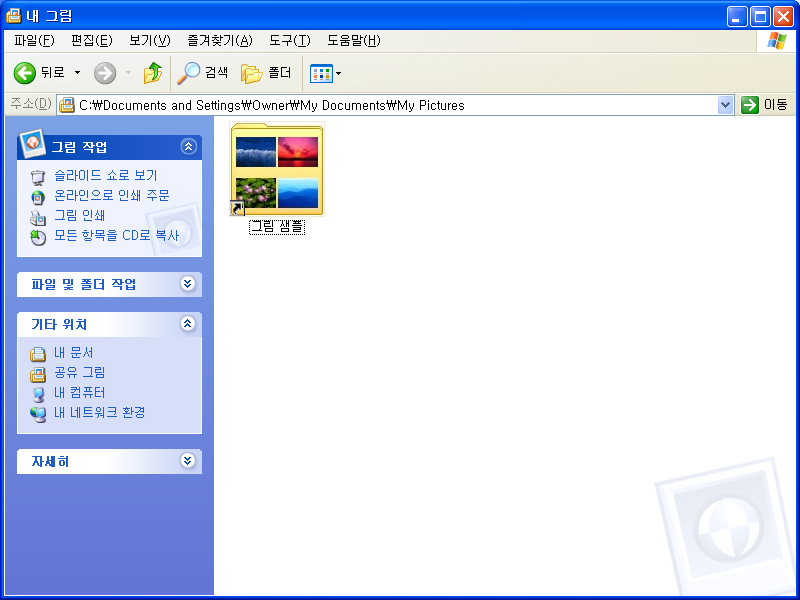Screen dimensions: 800x600
Task: Click the 자세히 header title
Action: pos(50,461)
